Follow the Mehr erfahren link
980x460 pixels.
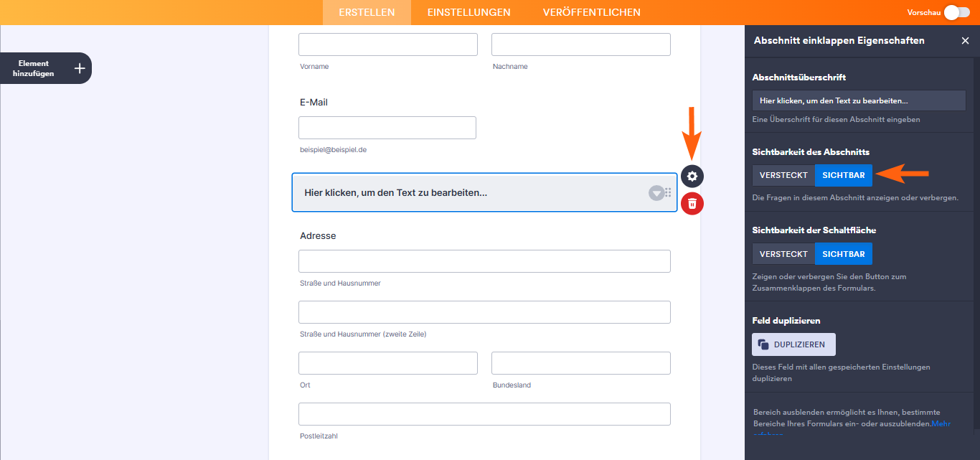point(941,424)
